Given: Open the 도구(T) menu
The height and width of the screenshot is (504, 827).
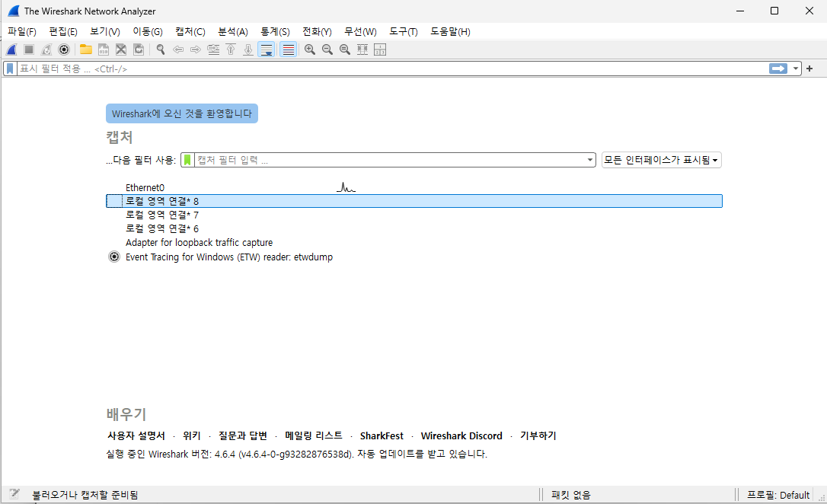Looking at the screenshot, I should pyautogui.click(x=404, y=32).
